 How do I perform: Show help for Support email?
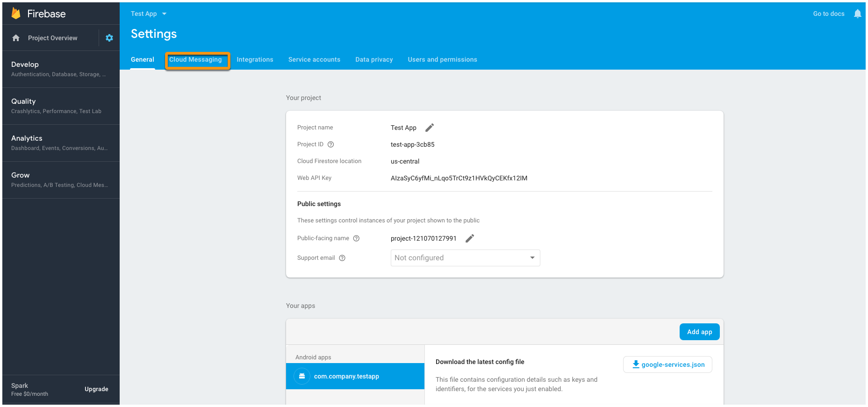click(x=342, y=258)
